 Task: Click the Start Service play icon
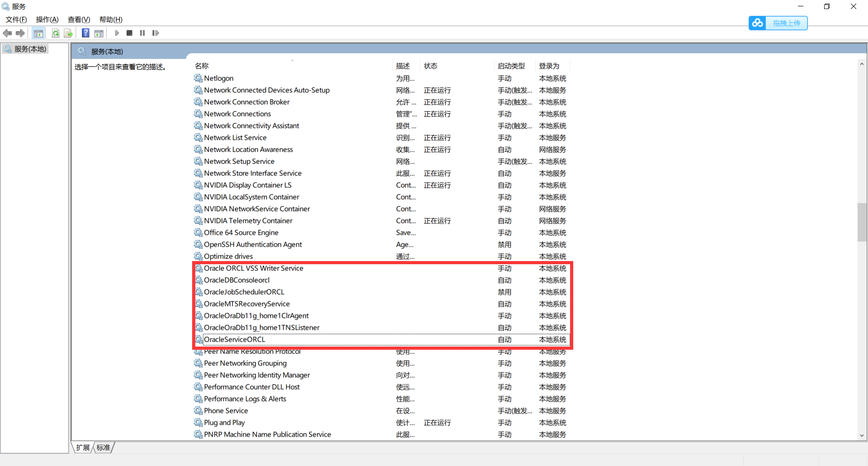click(x=117, y=33)
